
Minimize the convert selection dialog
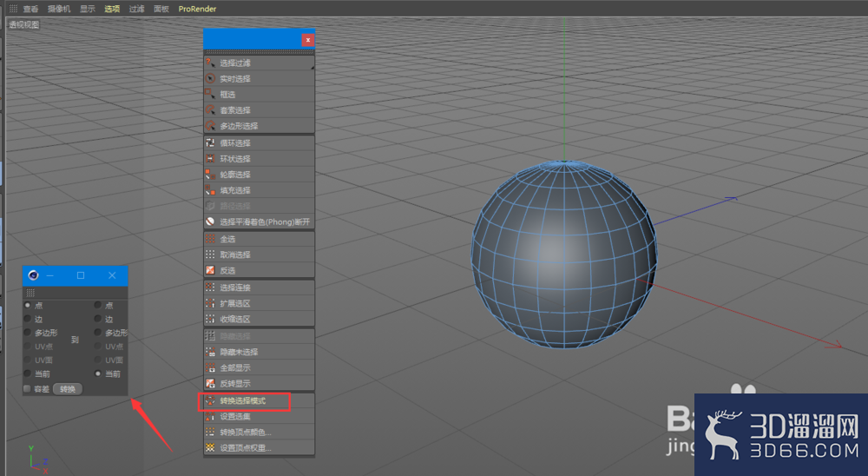pos(49,275)
